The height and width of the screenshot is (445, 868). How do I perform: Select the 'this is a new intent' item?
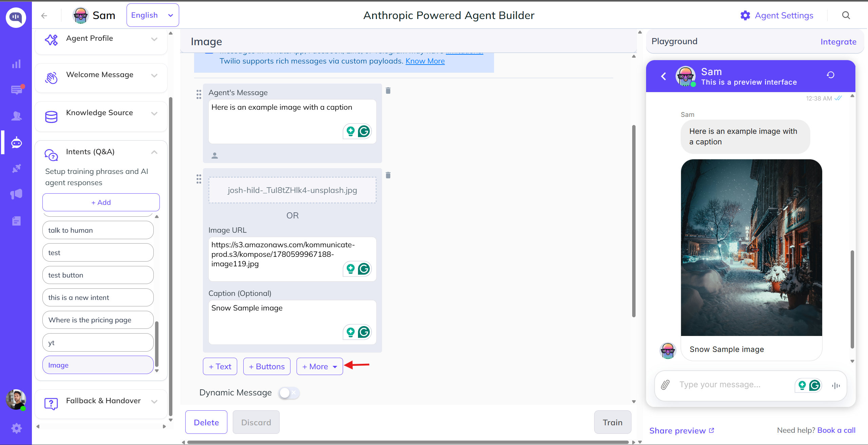click(x=98, y=298)
